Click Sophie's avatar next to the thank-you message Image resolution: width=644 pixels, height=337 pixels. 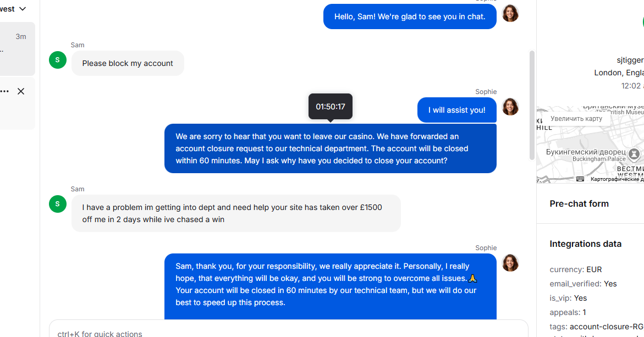(x=510, y=263)
